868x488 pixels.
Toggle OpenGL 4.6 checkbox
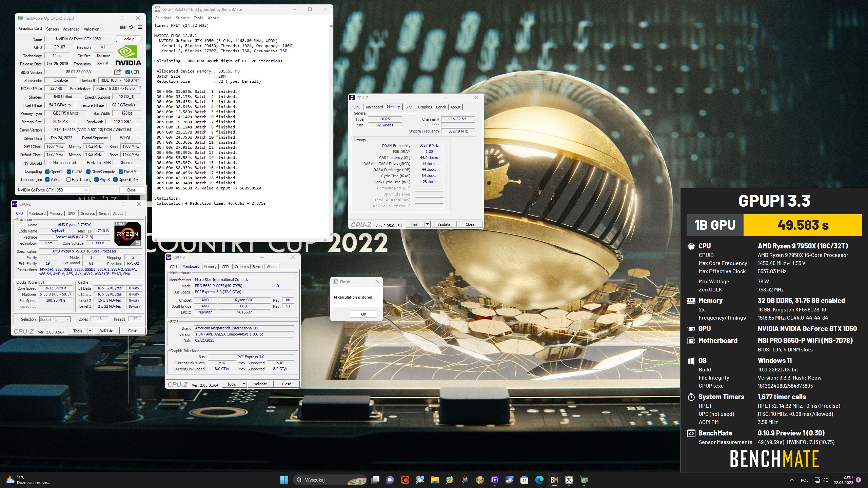pyautogui.click(x=116, y=180)
